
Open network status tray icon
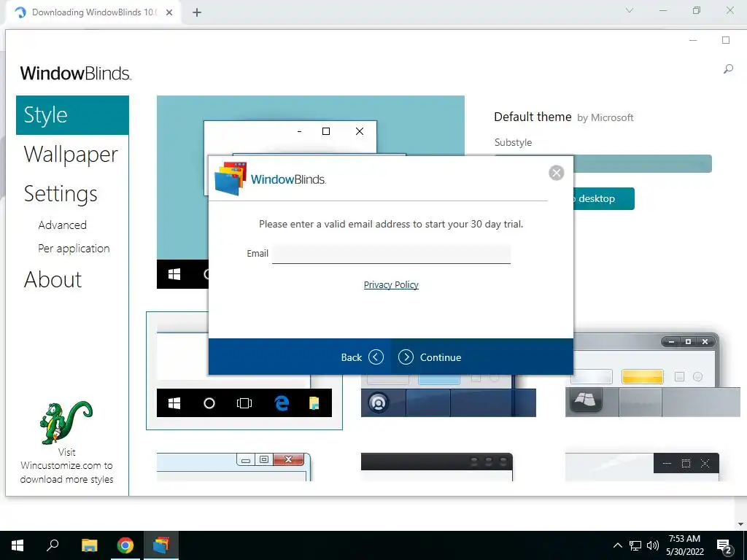[x=635, y=545]
